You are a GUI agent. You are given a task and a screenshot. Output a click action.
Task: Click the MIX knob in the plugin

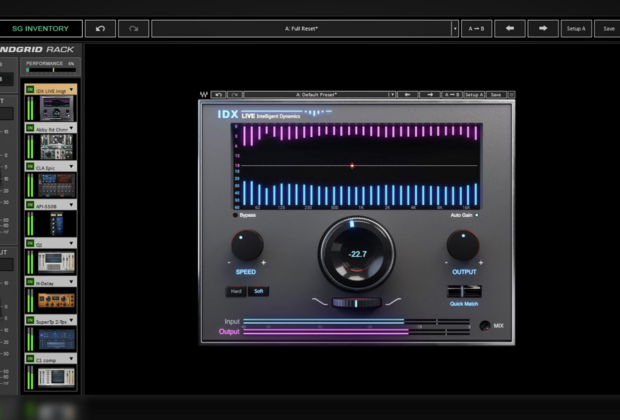pyautogui.click(x=484, y=326)
